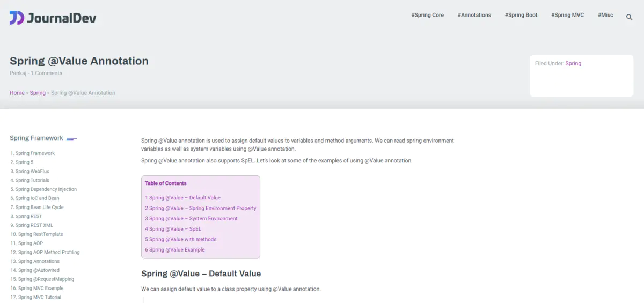Click the Table of Contents heading
This screenshot has width=644, height=303.
[x=166, y=183]
